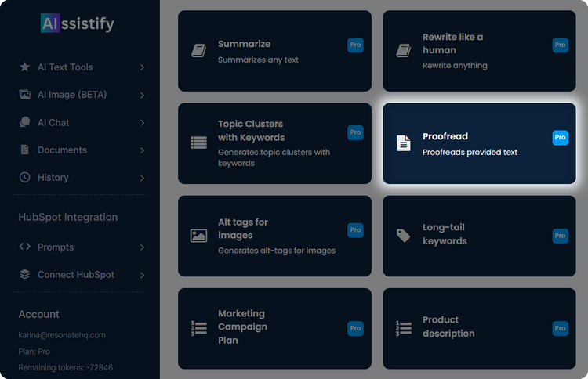Select the Topic Clusters with Keywords card

(x=274, y=143)
